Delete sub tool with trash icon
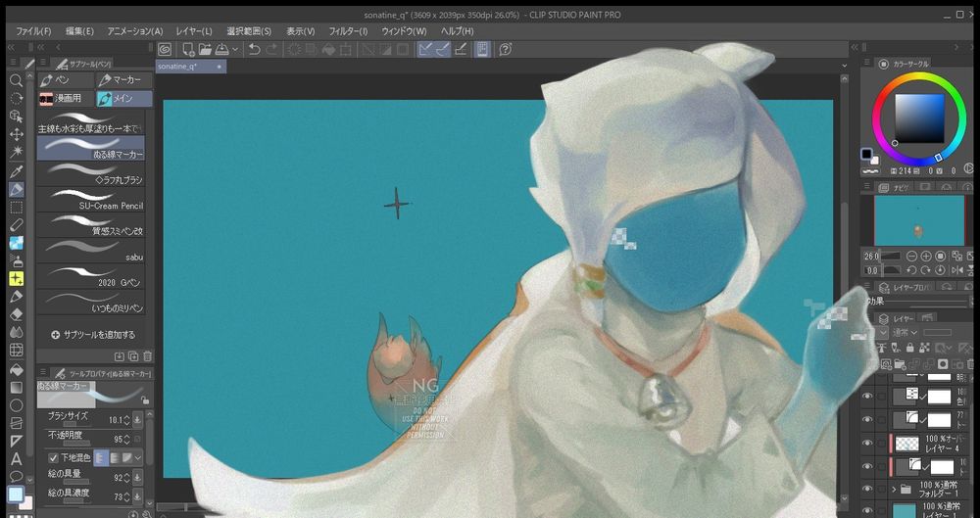Viewport: 980px width, 518px height. pyautogui.click(x=148, y=356)
